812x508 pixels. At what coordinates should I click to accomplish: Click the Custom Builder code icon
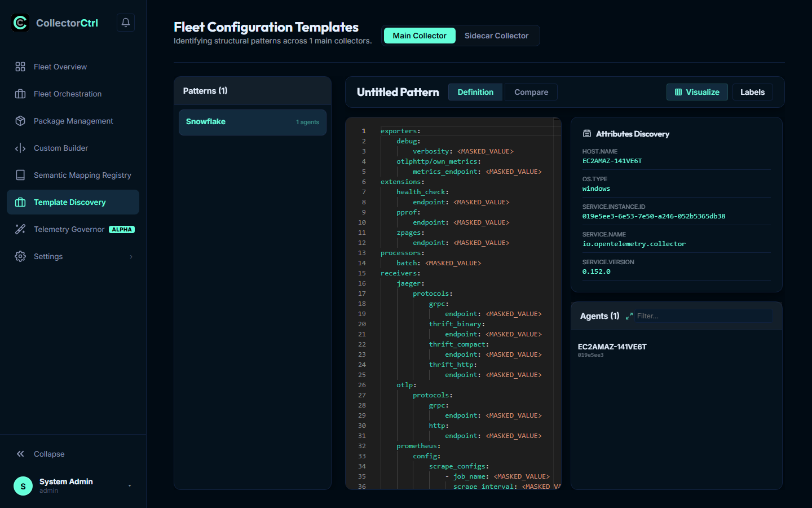click(20, 148)
